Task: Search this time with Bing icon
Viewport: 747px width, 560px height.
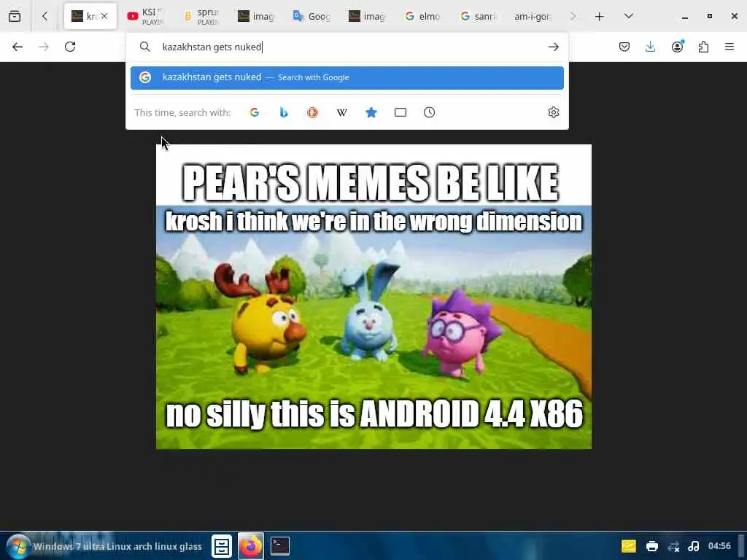Action: [x=284, y=112]
